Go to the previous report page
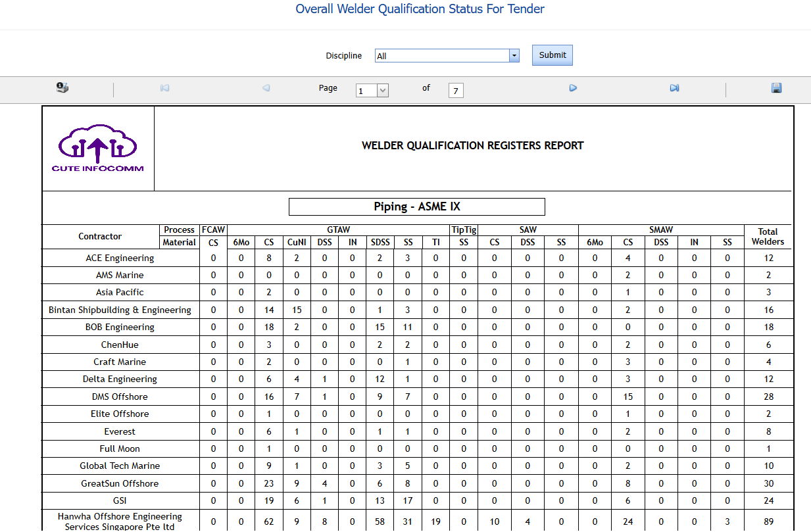This screenshot has height=532, width=811. tap(266, 88)
